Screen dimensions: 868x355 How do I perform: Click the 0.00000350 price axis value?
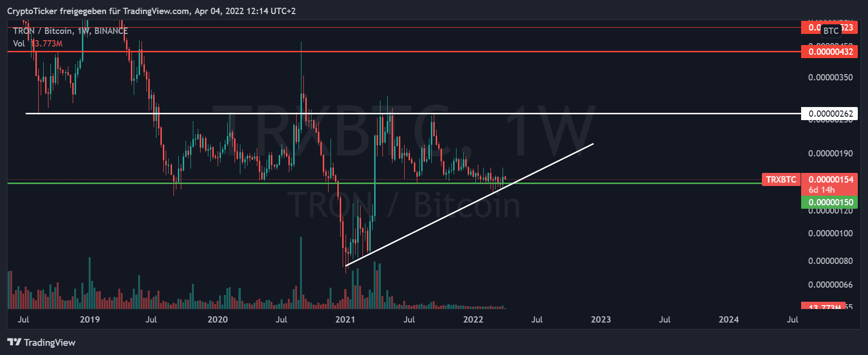[830, 77]
